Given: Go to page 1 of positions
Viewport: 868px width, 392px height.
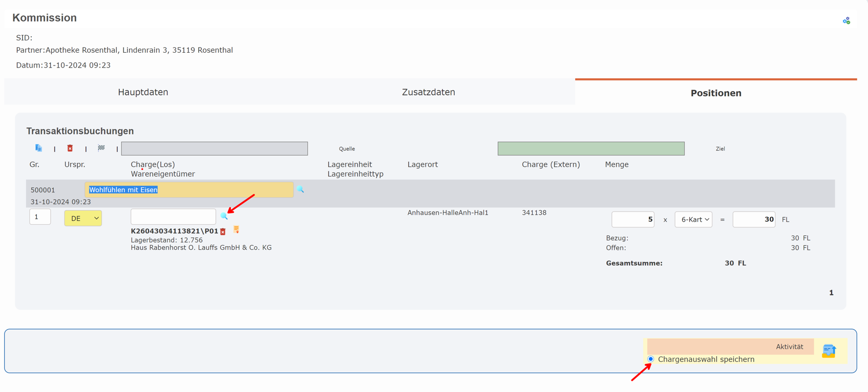Looking at the screenshot, I should (831, 293).
